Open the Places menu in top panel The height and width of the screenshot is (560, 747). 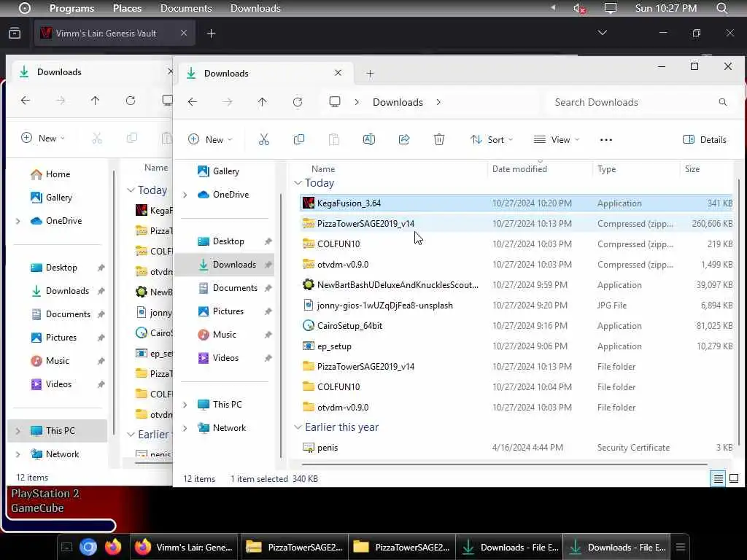click(x=127, y=8)
